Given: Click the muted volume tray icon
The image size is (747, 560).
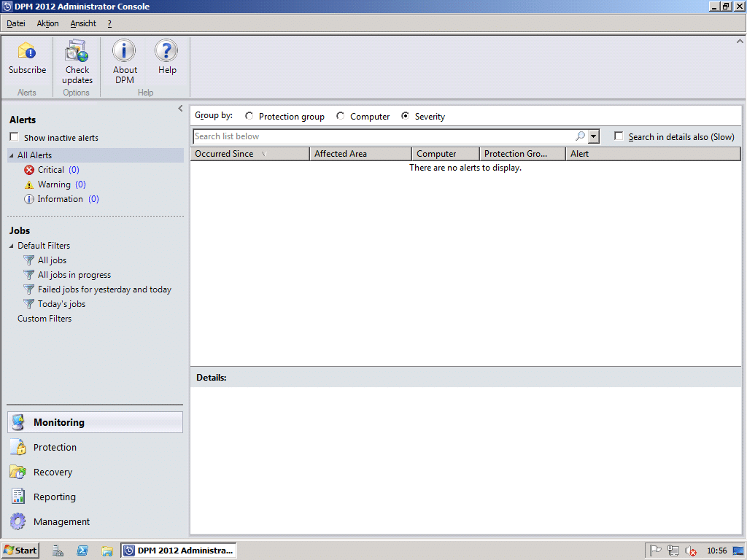Looking at the screenshot, I should pos(691,551).
